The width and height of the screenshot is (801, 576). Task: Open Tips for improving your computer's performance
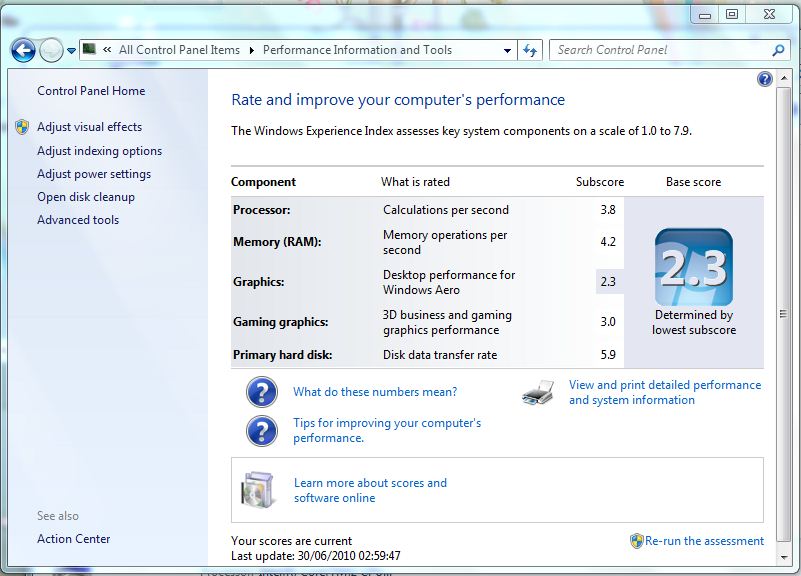click(387, 430)
